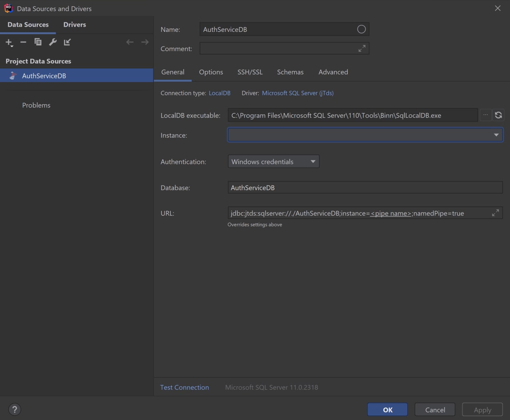Expand the URL field editor

click(x=495, y=213)
